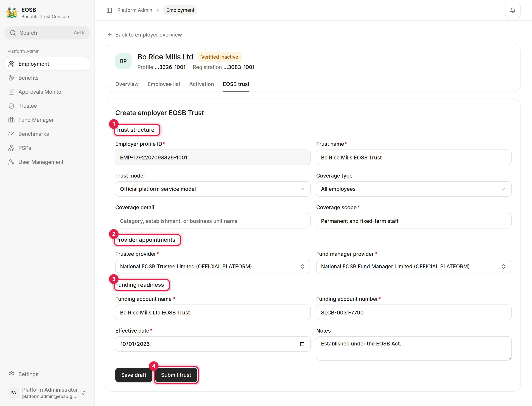Click the Verified inactive status badge

(x=220, y=57)
